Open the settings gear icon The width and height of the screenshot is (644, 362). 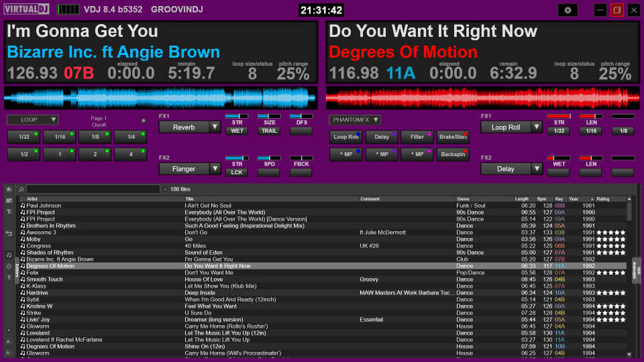tap(568, 10)
